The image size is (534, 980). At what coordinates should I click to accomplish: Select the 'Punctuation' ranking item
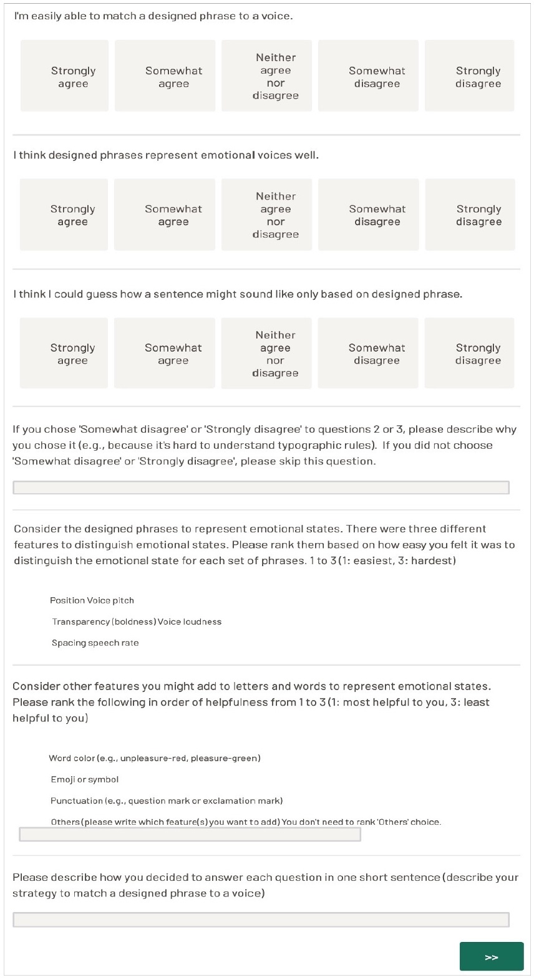pos(167,800)
